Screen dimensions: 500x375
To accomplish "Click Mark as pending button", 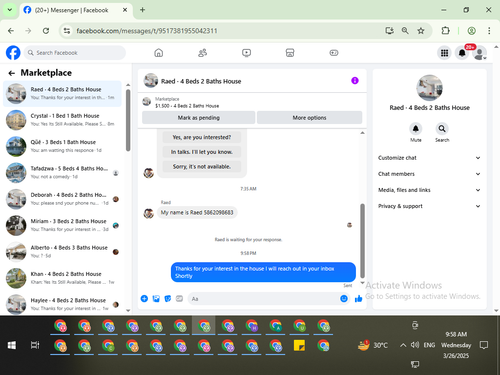I will pos(198,118).
